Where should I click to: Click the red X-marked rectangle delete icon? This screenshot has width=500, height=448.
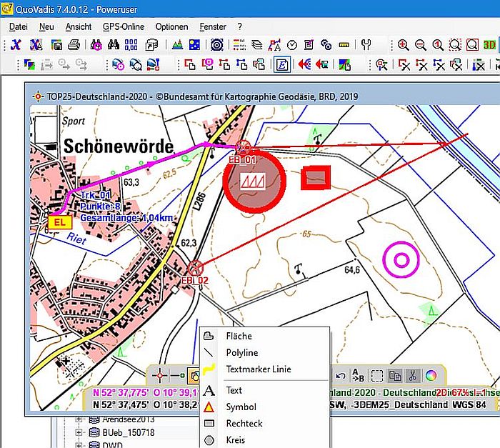point(404,65)
